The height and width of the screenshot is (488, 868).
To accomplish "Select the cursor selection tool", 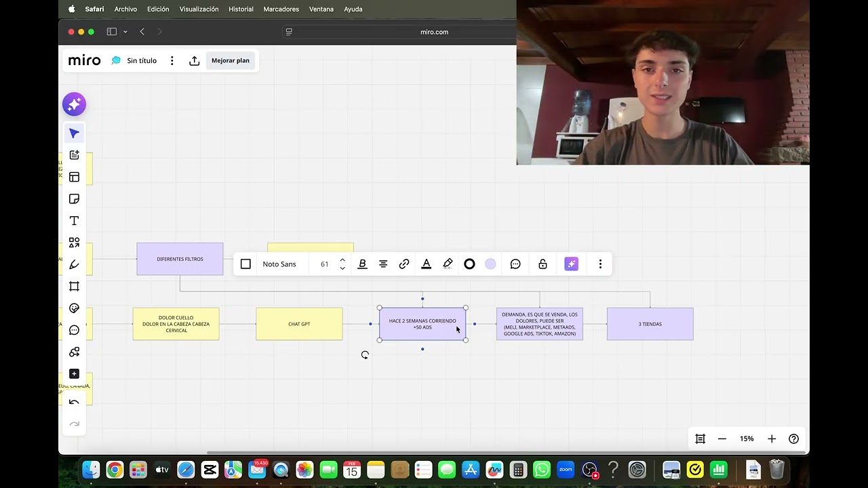I will coord(74,134).
